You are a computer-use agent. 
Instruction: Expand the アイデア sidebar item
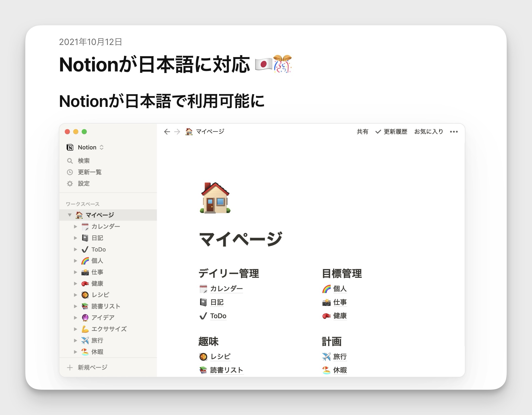(76, 318)
